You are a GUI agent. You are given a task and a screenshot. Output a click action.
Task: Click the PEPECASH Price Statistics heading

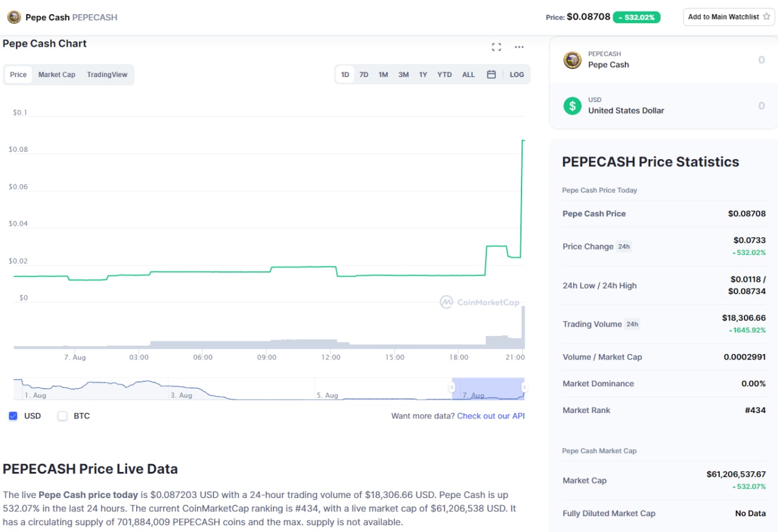(650, 162)
